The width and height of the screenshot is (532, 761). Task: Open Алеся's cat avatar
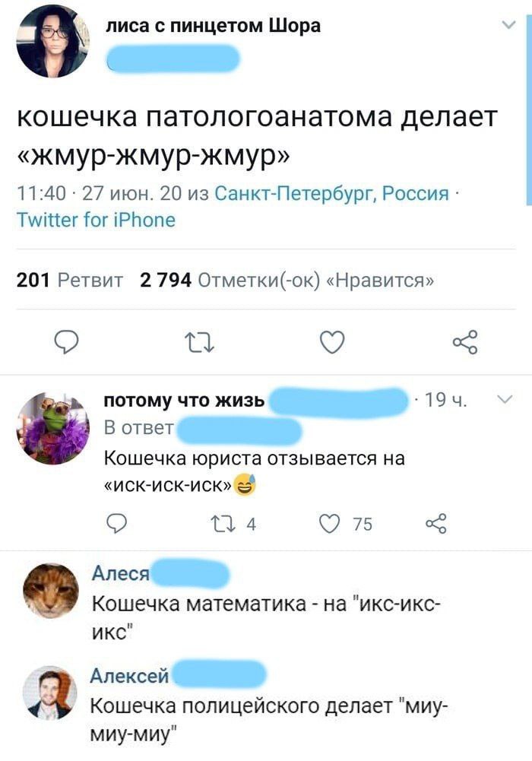pyautogui.click(x=52, y=591)
